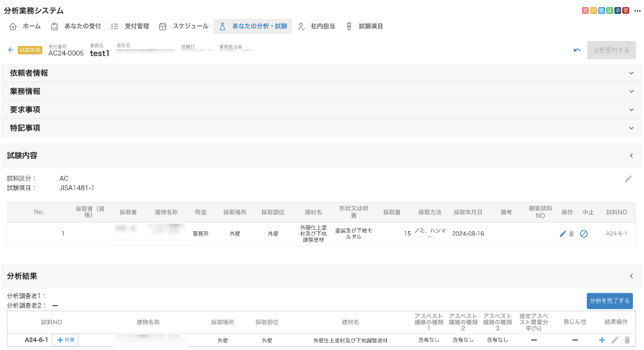The image size is (644, 350).
Task: Switch to the 受付管理 tab
Action: click(130, 27)
